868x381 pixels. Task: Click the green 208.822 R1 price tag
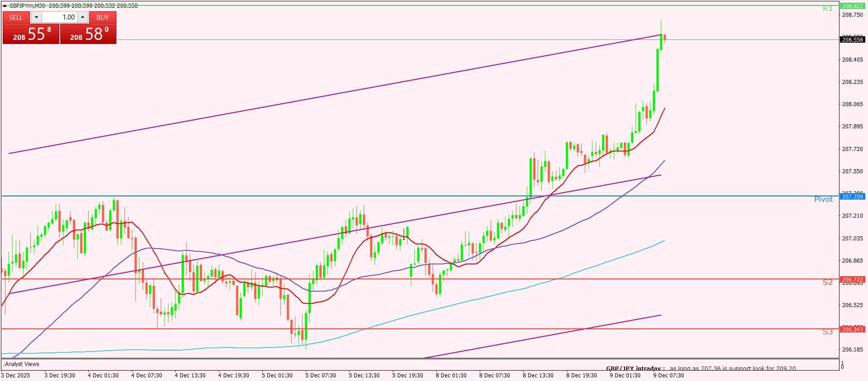pyautogui.click(x=852, y=6)
